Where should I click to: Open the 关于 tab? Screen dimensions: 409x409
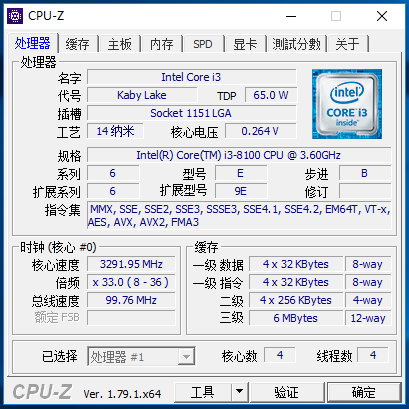click(x=348, y=44)
